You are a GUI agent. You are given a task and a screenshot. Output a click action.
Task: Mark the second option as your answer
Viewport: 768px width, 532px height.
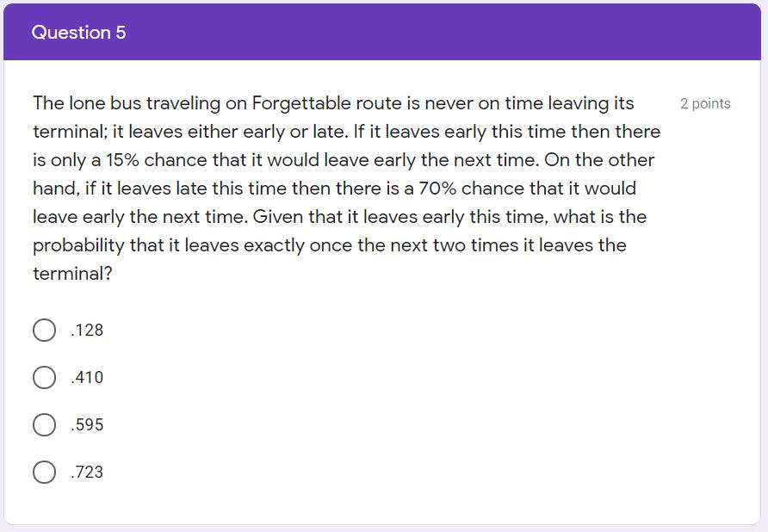click(44, 377)
